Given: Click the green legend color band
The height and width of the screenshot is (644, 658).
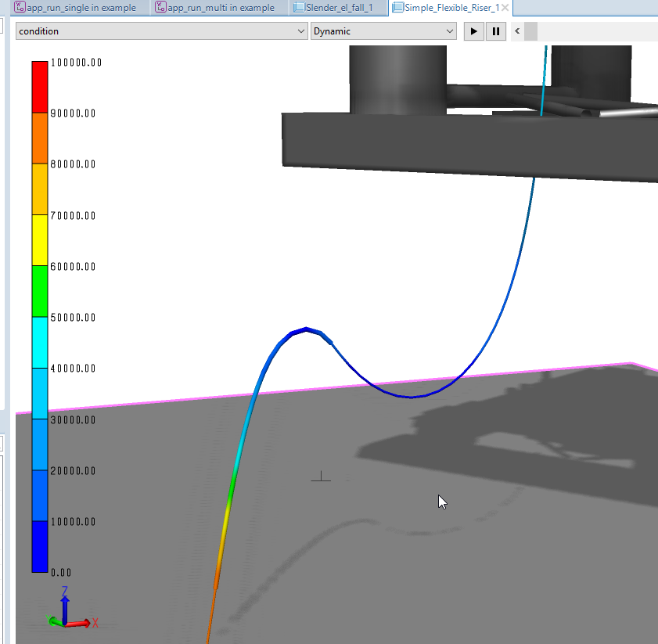Looking at the screenshot, I should [40, 290].
